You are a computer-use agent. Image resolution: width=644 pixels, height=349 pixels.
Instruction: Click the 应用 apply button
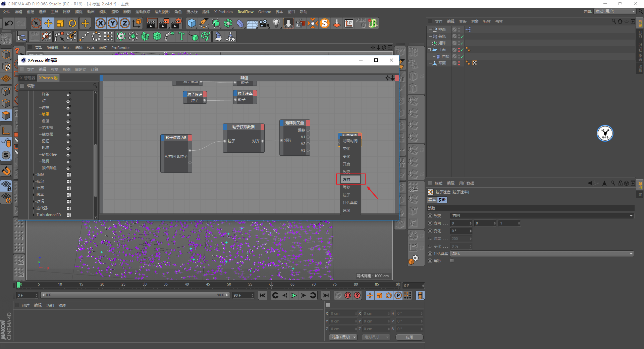point(409,337)
